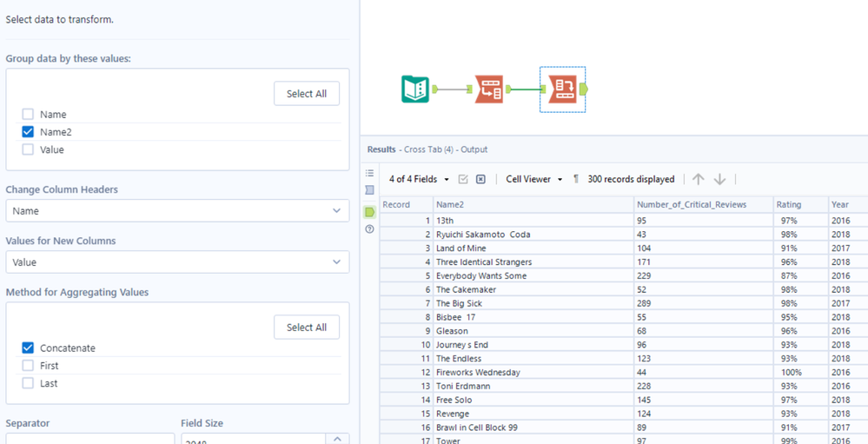Click the 'The Cakemaker' cell
The width and height of the screenshot is (868, 444).
tap(533, 289)
